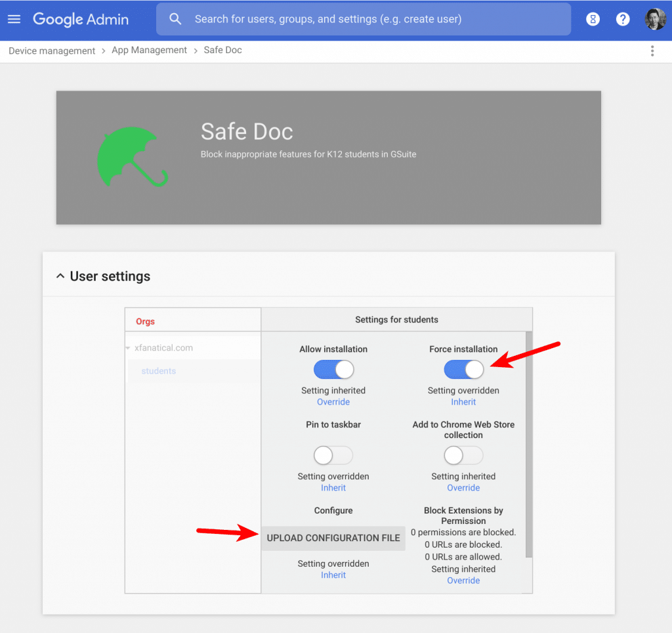Image resolution: width=672 pixels, height=633 pixels.
Task: Open the main hamburger menu
Action: 14,19
